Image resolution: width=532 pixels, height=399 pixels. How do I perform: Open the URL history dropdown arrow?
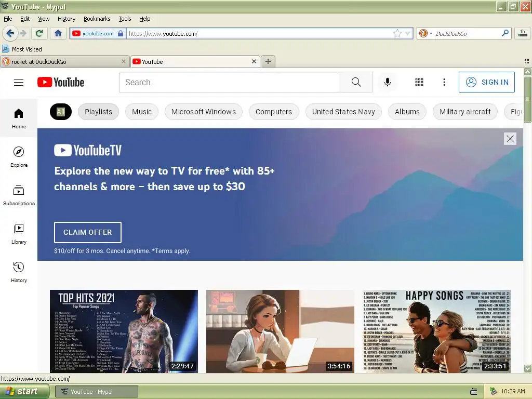[408, 33]
